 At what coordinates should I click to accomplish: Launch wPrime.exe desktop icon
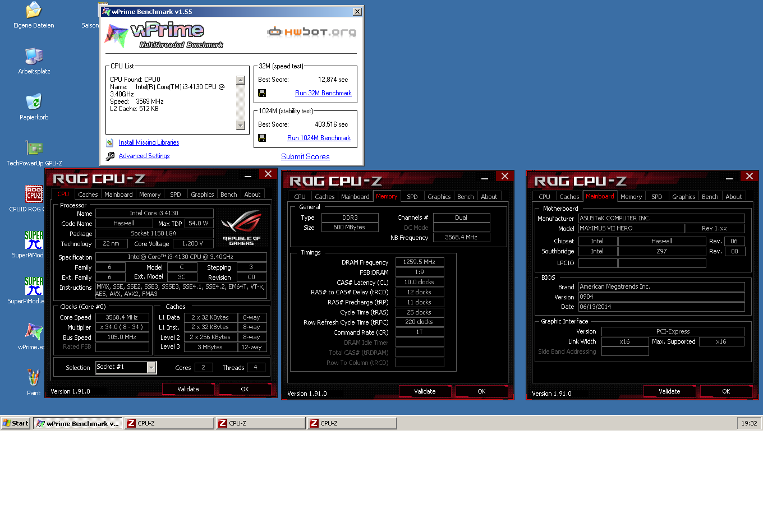coord(34,332)
